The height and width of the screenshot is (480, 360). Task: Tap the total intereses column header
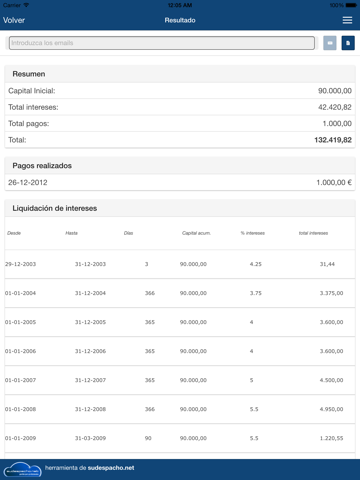(x=313, y=233)
